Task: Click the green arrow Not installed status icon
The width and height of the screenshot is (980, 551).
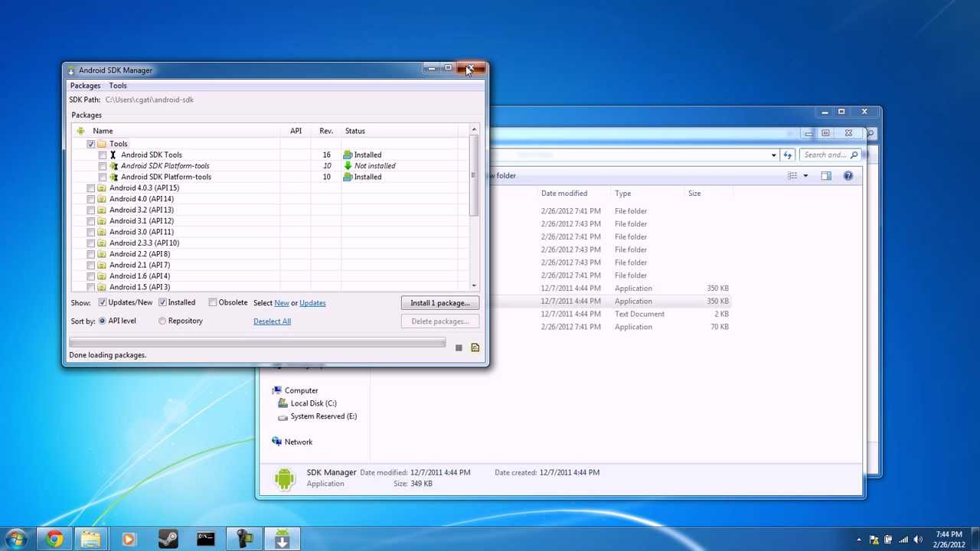Action: [x=348, y=166]
